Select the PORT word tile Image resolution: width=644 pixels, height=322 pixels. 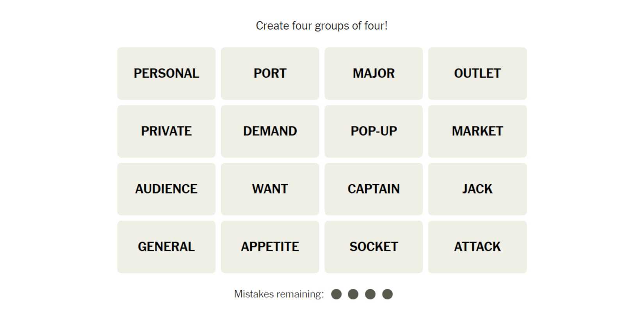(270, 73)
